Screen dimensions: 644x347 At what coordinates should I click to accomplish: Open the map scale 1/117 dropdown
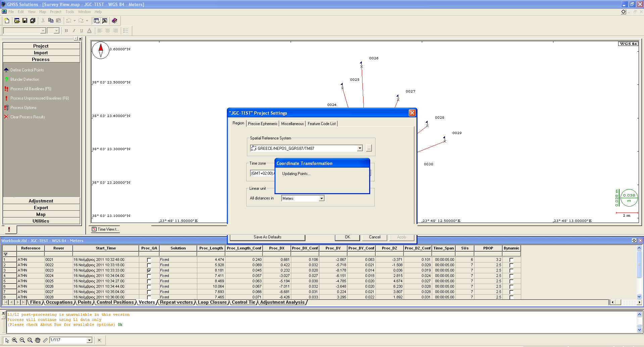pyautogui.click(x=89, y=340)
